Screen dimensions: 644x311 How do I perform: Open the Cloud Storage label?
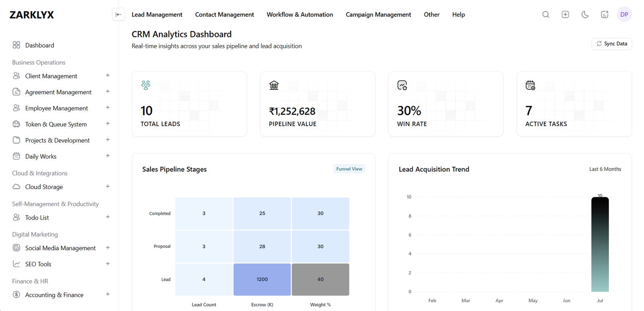pyautogui.click(x=44, y=187)
